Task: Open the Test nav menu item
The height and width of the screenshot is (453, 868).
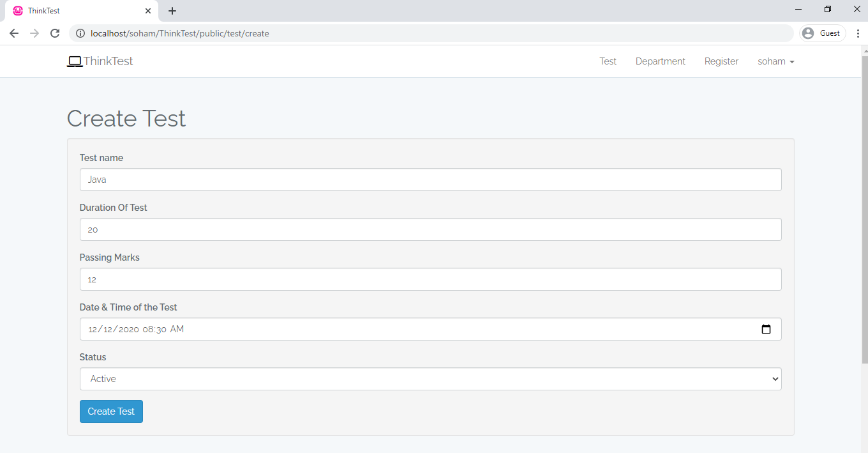Action: click(x=608, y=61)
